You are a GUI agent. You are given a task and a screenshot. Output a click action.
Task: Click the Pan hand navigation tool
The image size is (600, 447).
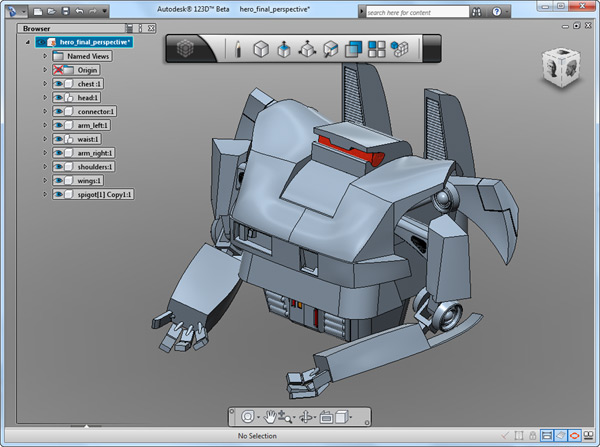click(269, 416)
